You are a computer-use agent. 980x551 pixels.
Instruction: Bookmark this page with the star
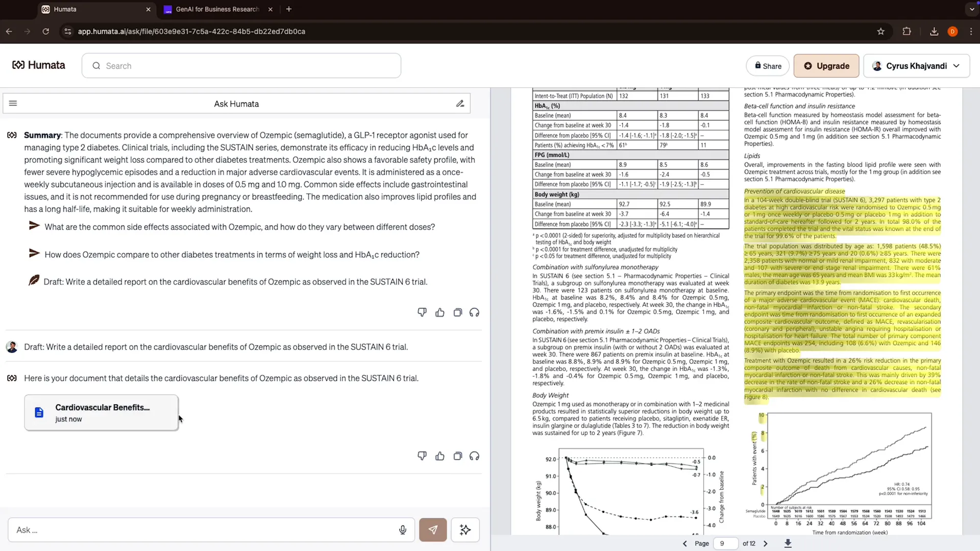[880, 31]
